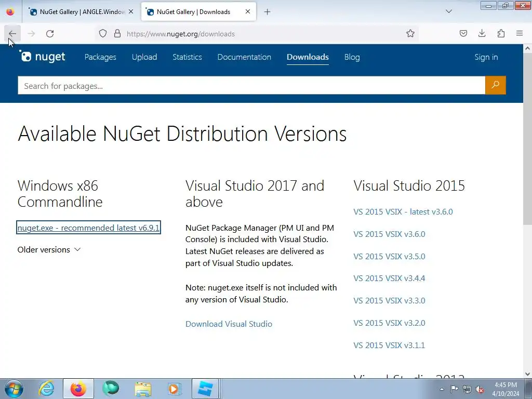Open the Download Visual Studio link
The image size is (532, 399).
(x=229, y=324)
